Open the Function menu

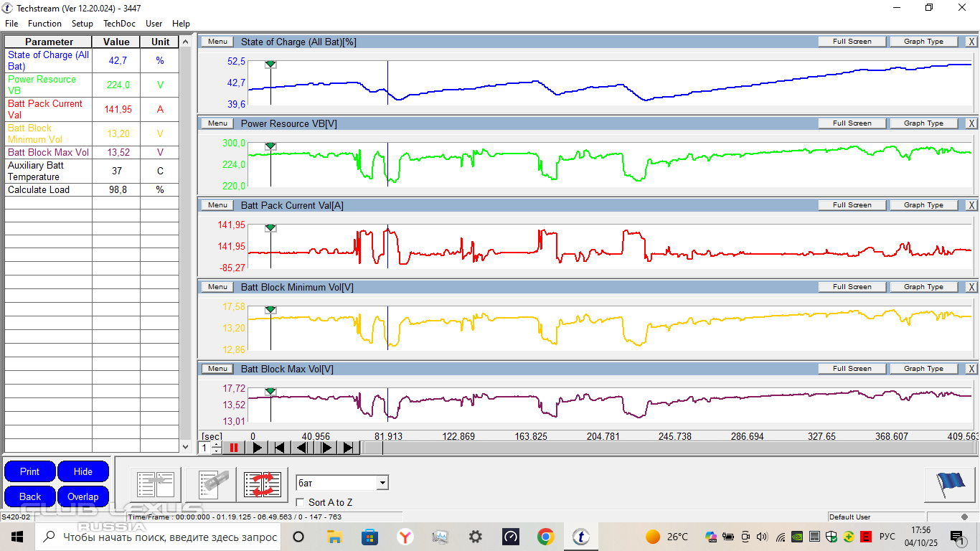(44, 24)
